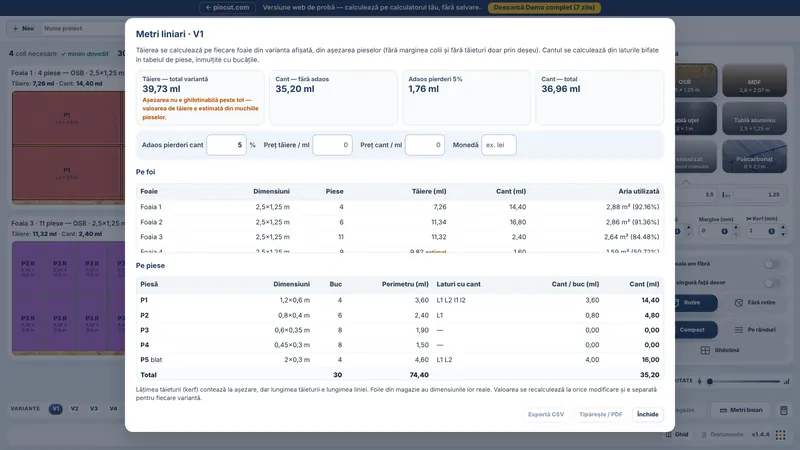The height and width of the screenshot is (450, 800).
Task: Click Monedă currency field
Action: 498,145
